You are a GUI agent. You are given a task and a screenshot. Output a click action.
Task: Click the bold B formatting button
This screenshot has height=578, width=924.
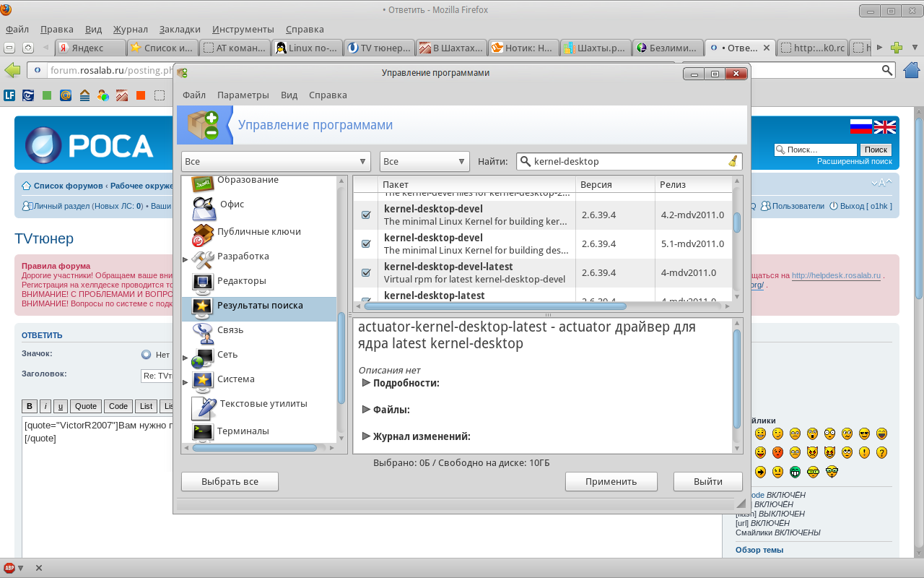pyautogui.click(x=30, y=406)
